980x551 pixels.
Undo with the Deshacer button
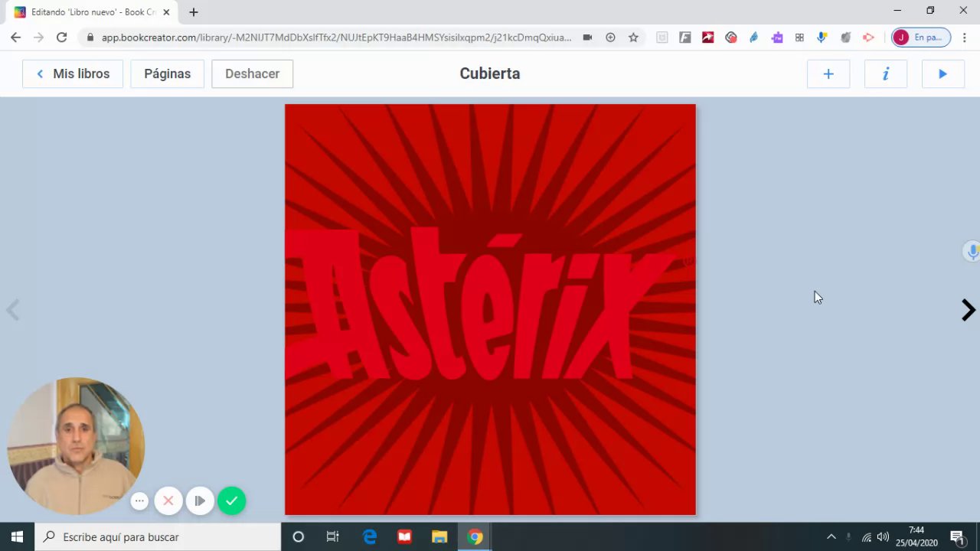click(x=252, y=73)
